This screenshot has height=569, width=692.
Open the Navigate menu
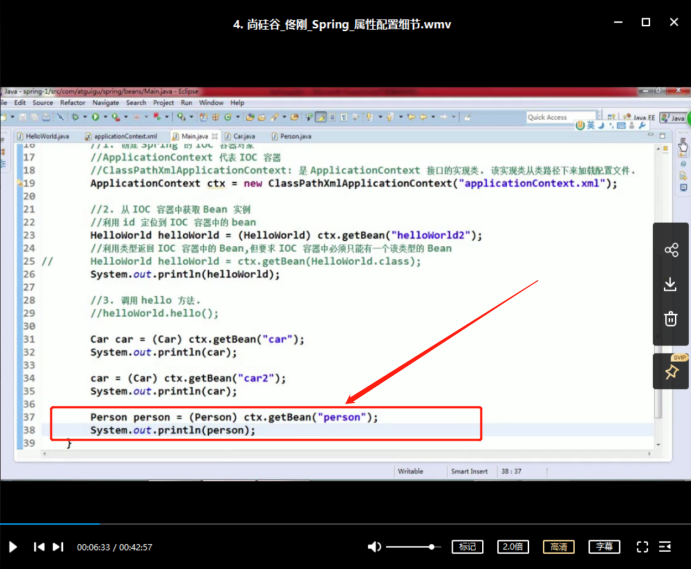[x=106, y=102]
